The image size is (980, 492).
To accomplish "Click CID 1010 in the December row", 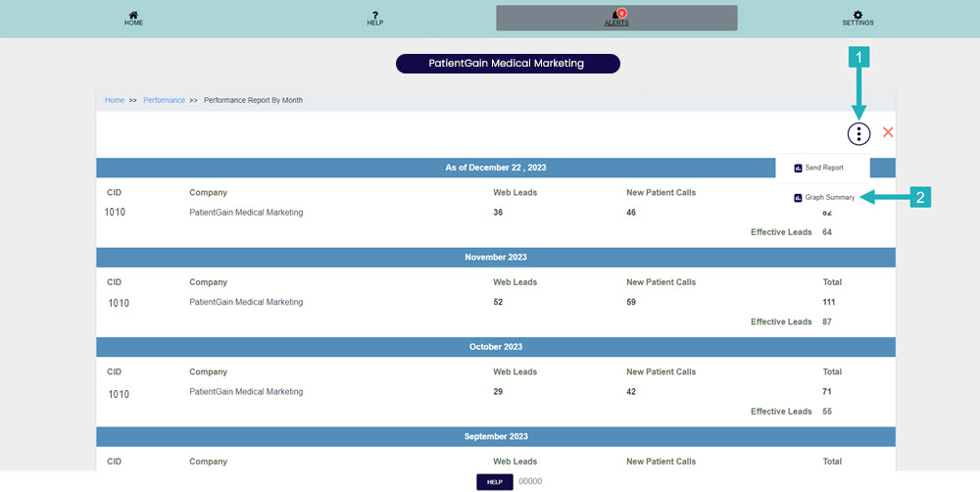I will click(x=115, y=213).
